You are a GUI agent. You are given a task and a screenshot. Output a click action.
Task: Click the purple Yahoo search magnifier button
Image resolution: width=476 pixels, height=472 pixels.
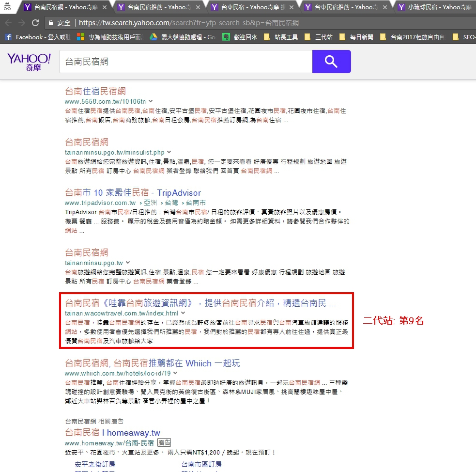(x=331, y=62)
